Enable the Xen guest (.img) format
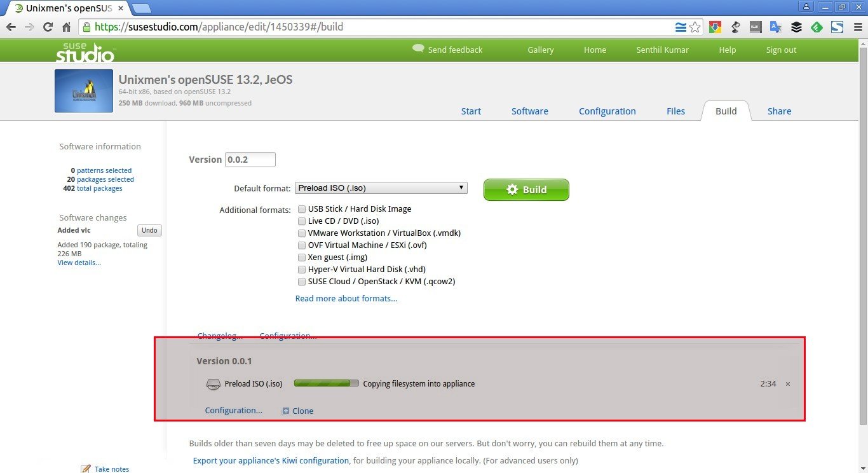 [302, 257]
